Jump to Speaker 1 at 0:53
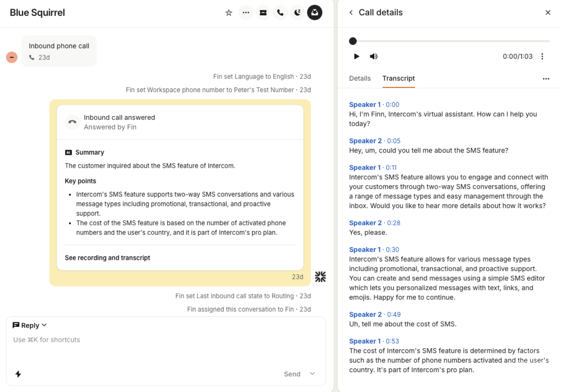This screenshot has width=562, height=392. 374,342
